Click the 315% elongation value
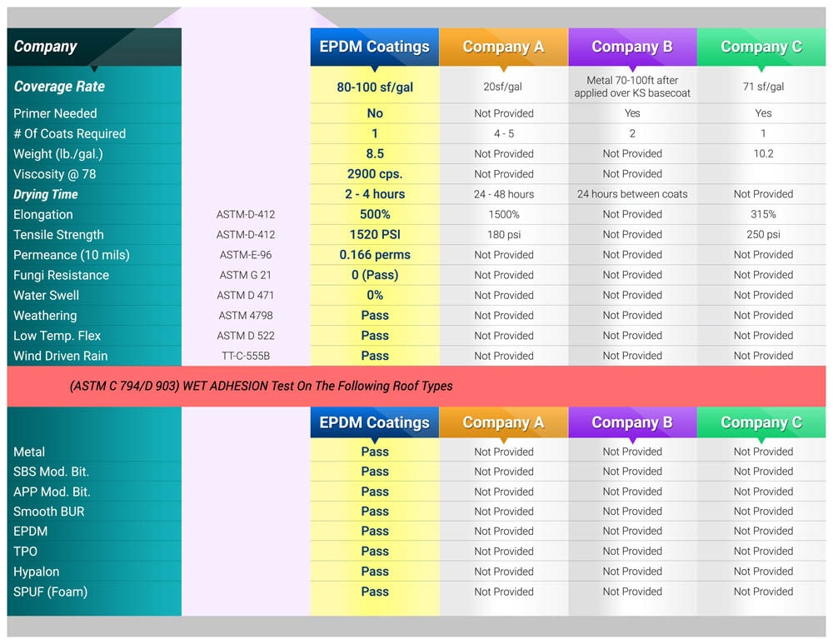The width and height of the screenshot is (833, 644). coord(763,215)
